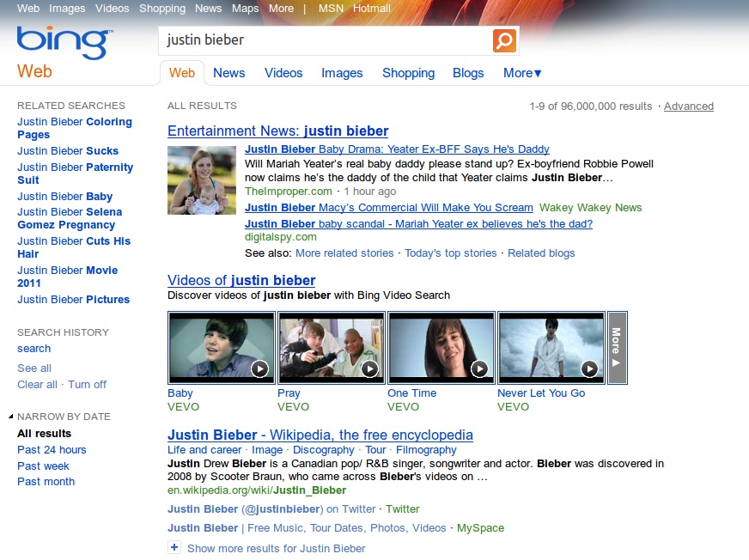Play the Pray video
This screenshot has width=749, height=560.
click(x=332, y=347)
